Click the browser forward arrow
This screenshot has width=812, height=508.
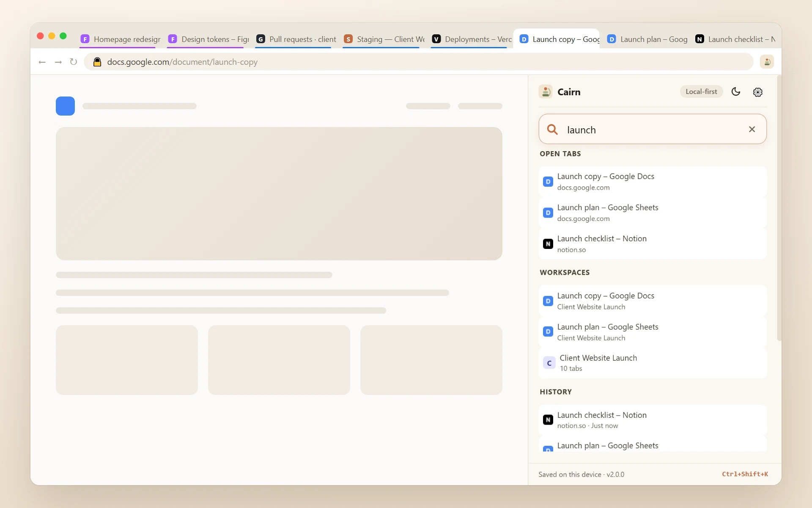pos(58,62)
